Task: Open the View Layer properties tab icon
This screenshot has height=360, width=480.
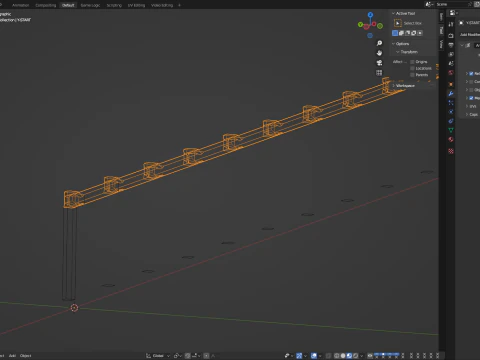Action: (x=451, y=54)
